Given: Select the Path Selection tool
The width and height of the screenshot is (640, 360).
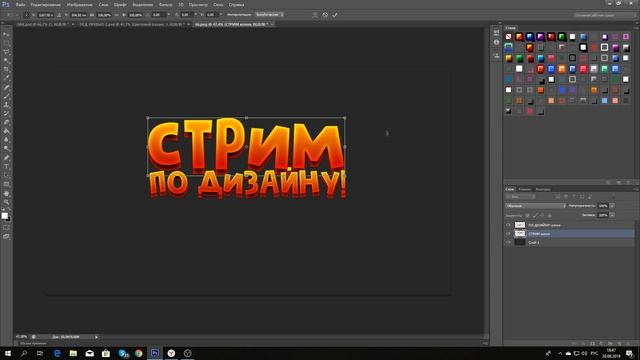Looking at the screenshot, I should [6, 175].
